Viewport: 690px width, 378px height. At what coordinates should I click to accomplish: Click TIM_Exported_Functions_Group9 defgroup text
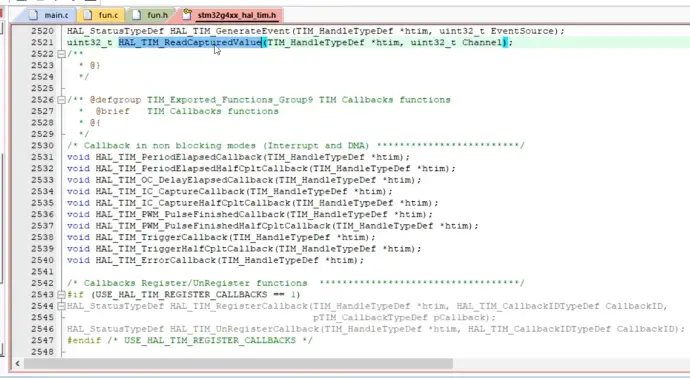point(230,100)
